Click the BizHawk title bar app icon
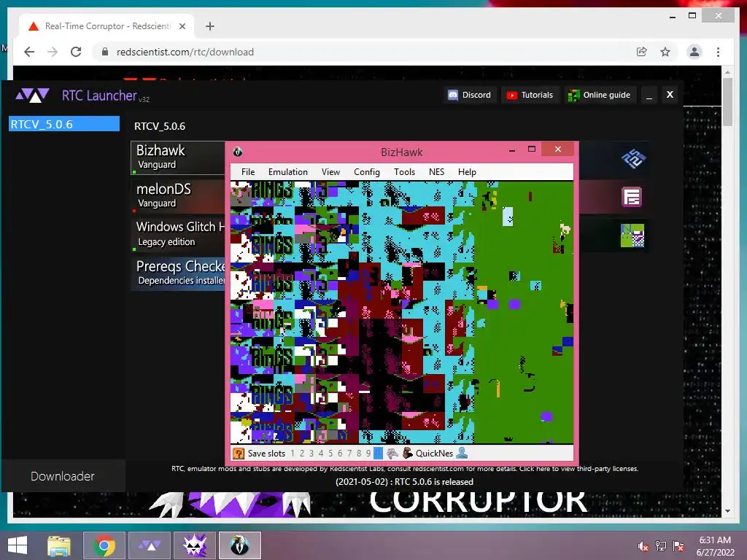The image size is (747, 560). coord(237,152)
